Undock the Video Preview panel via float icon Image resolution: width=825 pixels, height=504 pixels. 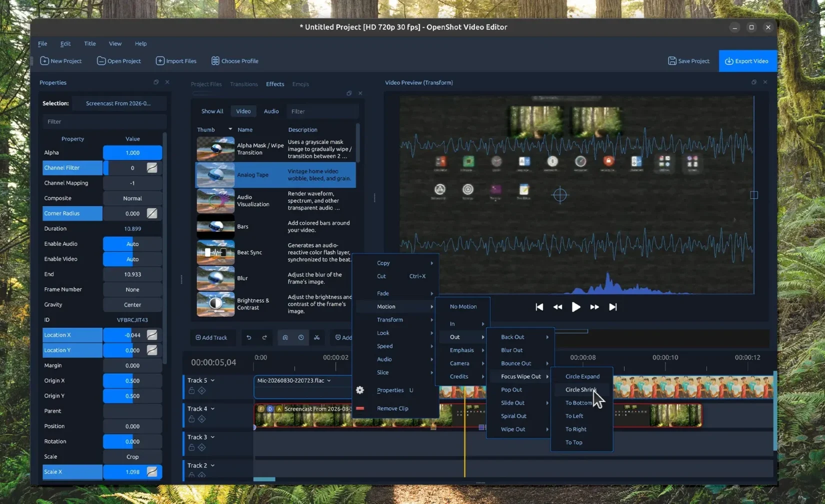tap(754, 82)
